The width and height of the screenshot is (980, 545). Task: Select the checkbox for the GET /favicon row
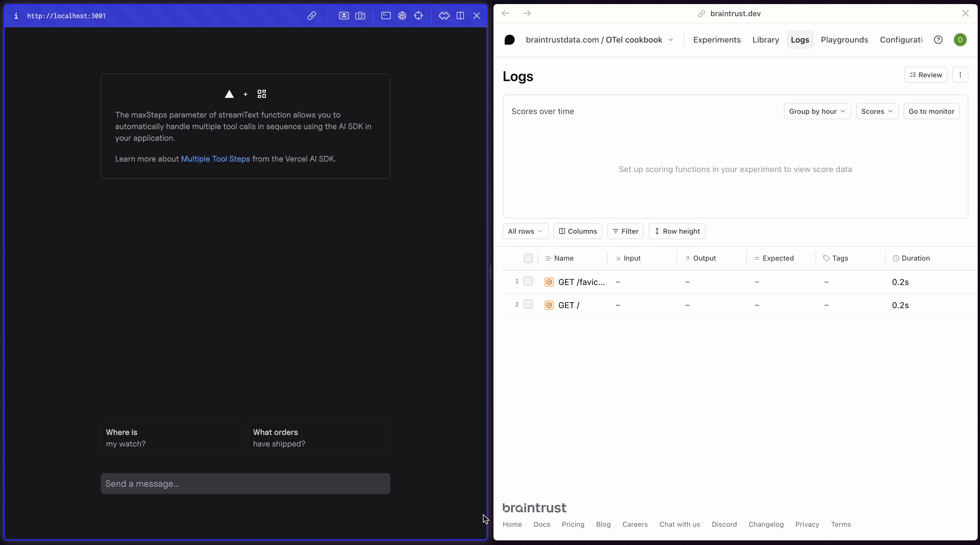(529, 281)
